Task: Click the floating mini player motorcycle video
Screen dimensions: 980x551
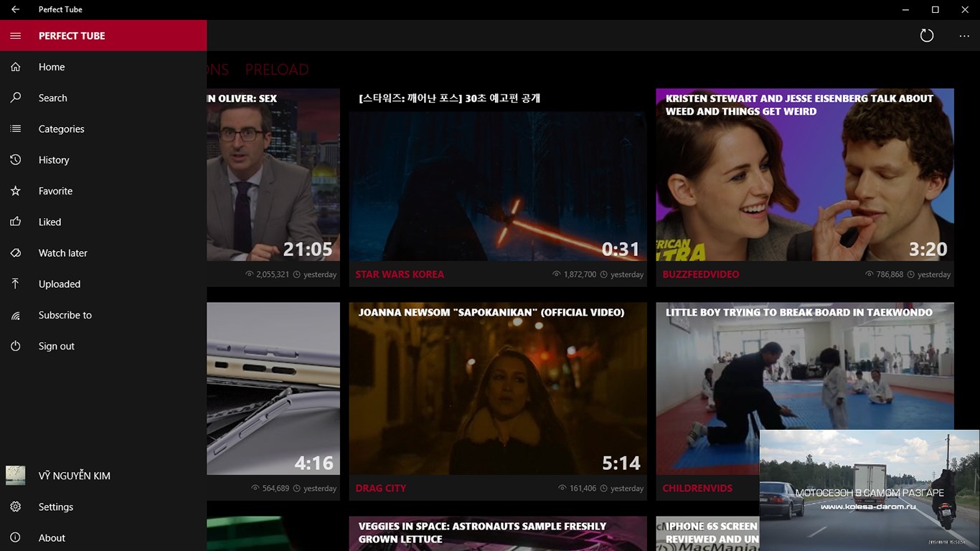Action: click(x=870, y=490)
